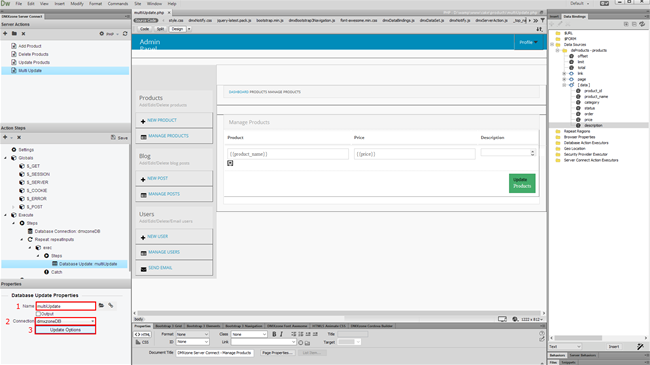Click into the Name field multiUpdate
Image resolution: width=650 pixels, height=365 pixels.
tap(65, 306)
